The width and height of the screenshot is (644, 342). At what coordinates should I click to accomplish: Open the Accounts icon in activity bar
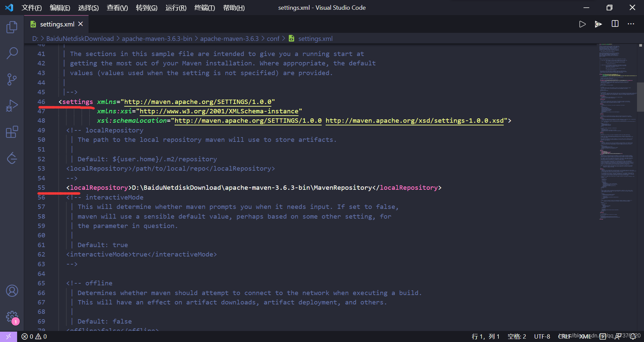12,291
